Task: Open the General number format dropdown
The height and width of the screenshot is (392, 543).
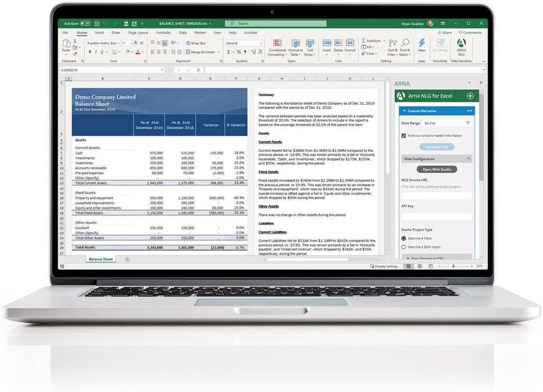Action: pos(261,43)
